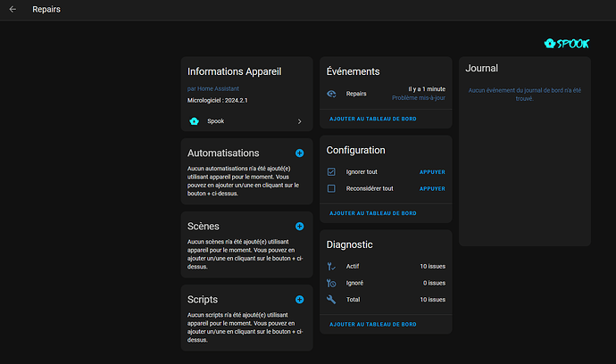Add a new script with plus icon
616x364 pixels.
click(x=299, y=300)
